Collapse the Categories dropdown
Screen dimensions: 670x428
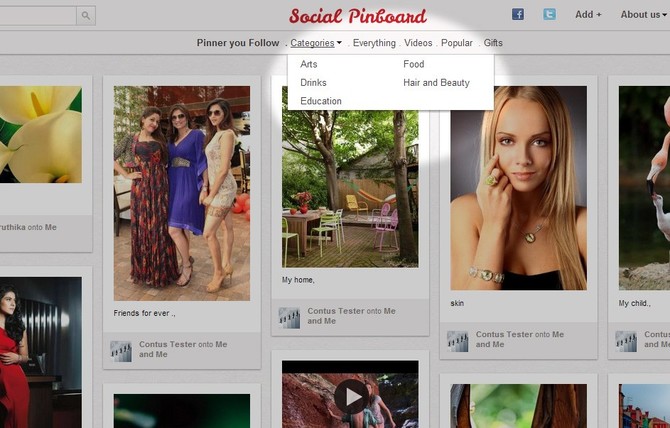(x=316, y=43)
